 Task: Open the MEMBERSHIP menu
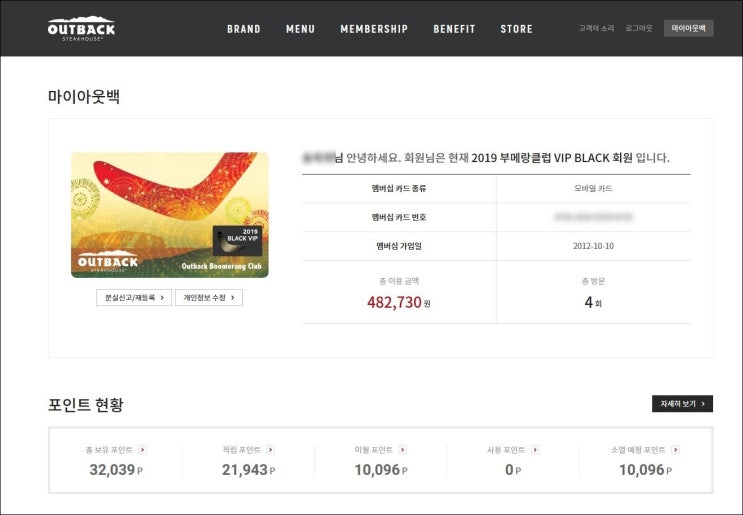374,29
